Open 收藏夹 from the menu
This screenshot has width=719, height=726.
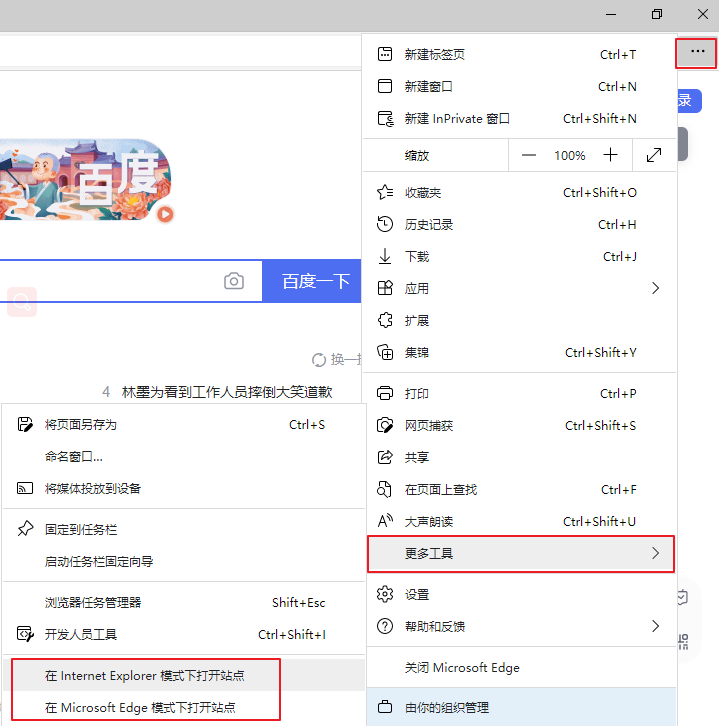tap(519, 192)
